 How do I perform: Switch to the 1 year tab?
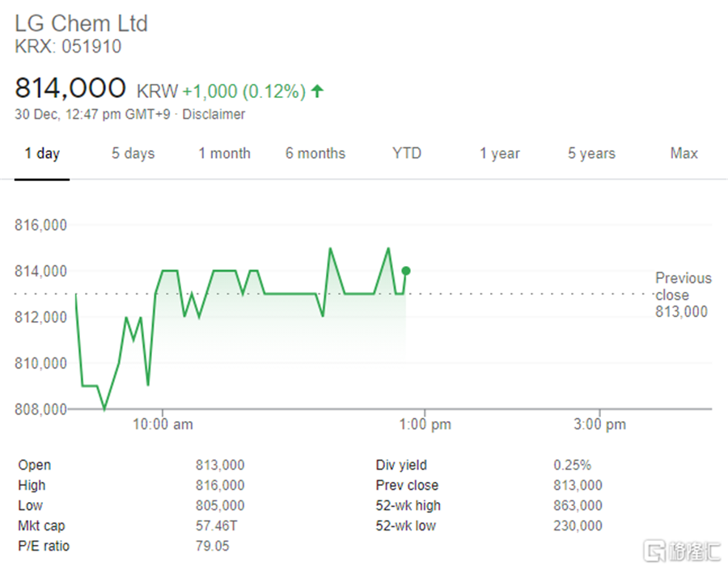pos(499,154)
